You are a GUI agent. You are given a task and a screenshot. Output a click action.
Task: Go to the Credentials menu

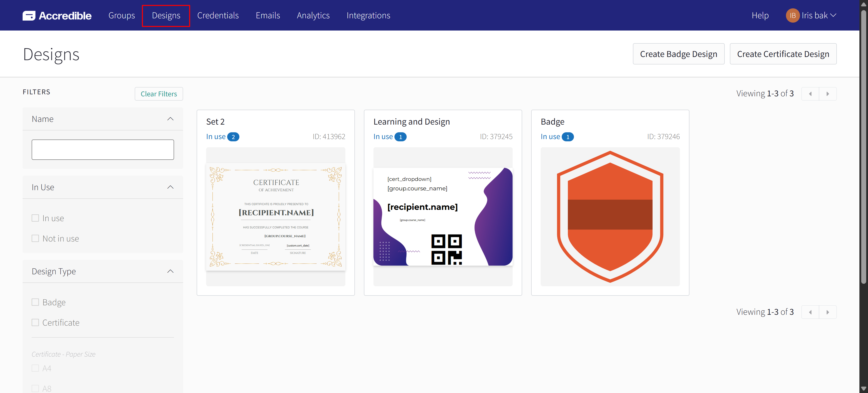click(218, 16)
